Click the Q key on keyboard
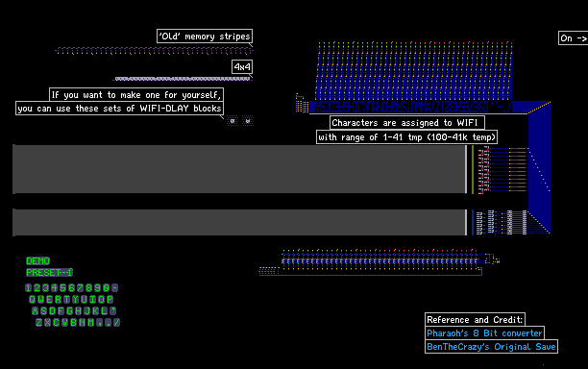588x369 pixels. [x=33, y=300]
